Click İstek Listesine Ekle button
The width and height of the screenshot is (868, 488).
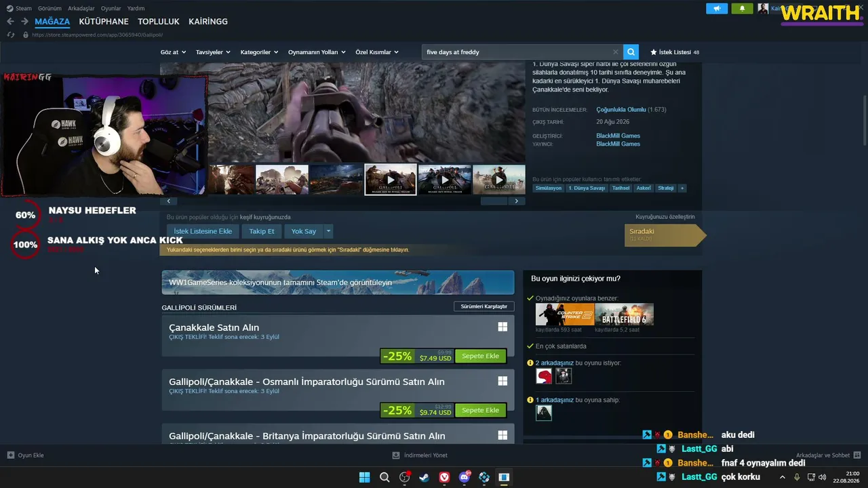pos(203,231)
